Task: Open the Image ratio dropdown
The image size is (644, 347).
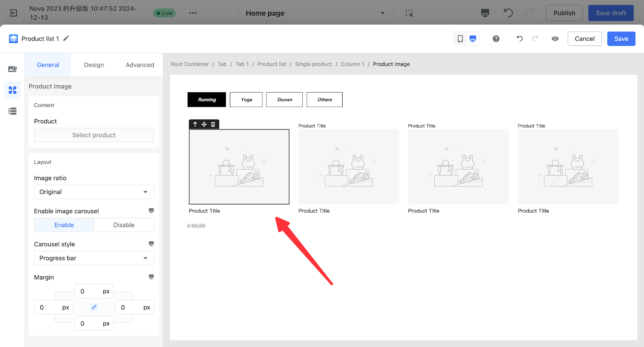Action: coord(94,192)
